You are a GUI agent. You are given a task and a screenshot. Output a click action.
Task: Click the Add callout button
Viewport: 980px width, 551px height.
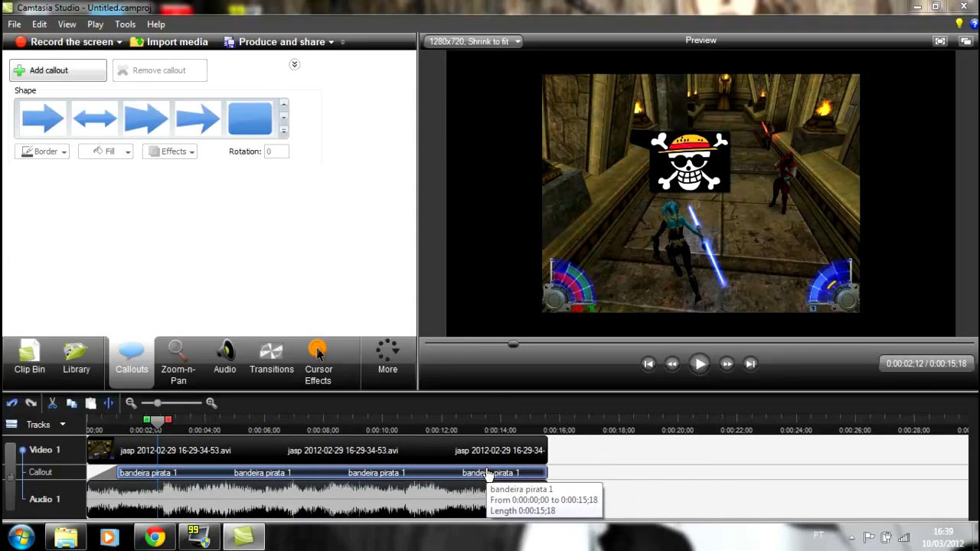tap(58, 70)
